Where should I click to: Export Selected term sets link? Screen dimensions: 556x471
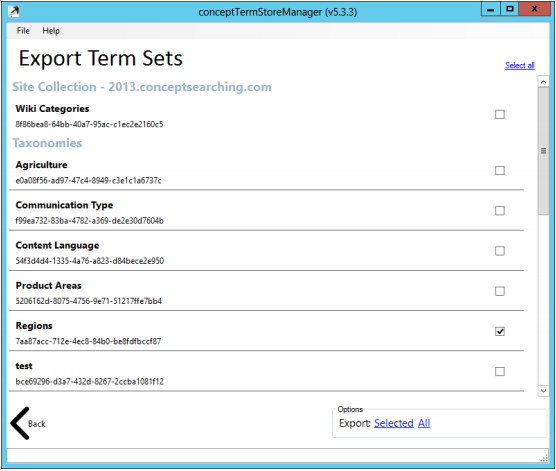coord(394,423)
